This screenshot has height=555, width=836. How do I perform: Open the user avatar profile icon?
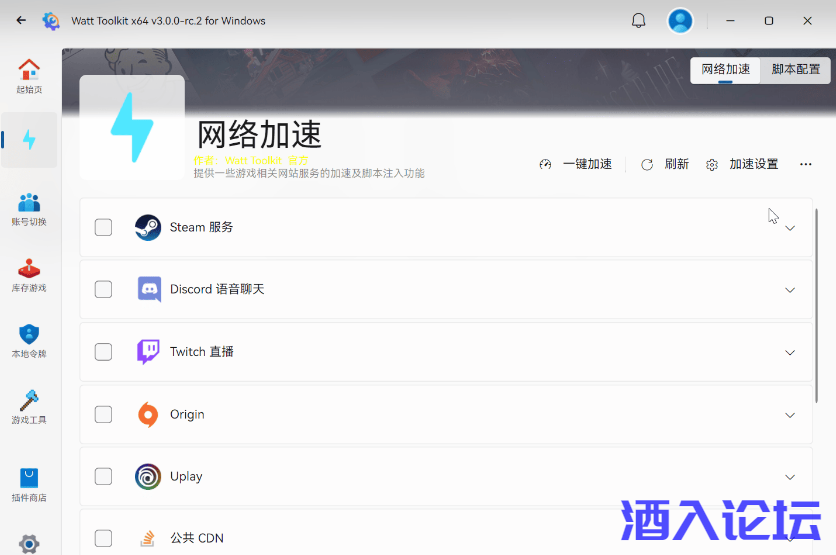[680, 21]
